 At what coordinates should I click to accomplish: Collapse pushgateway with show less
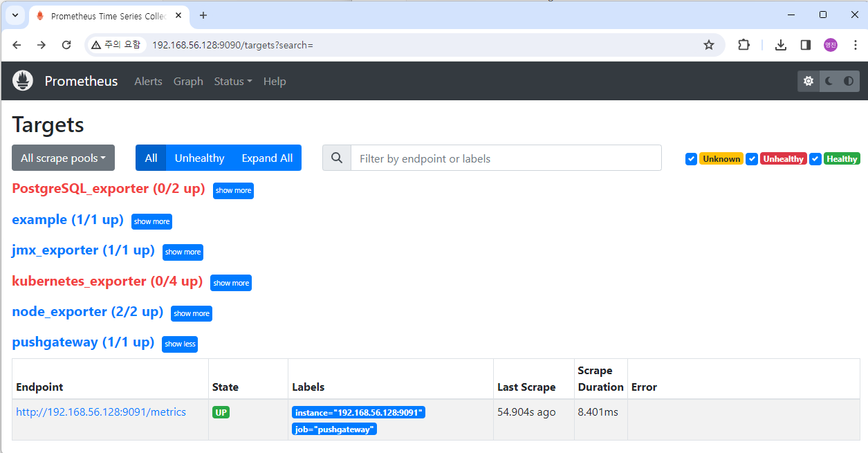click(180, 344)
